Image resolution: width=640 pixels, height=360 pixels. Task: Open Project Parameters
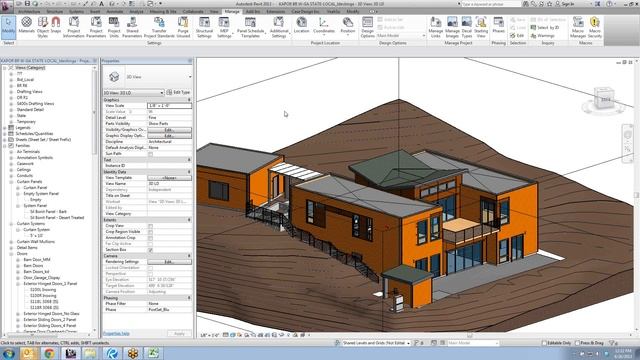click(x=96, y=27)
